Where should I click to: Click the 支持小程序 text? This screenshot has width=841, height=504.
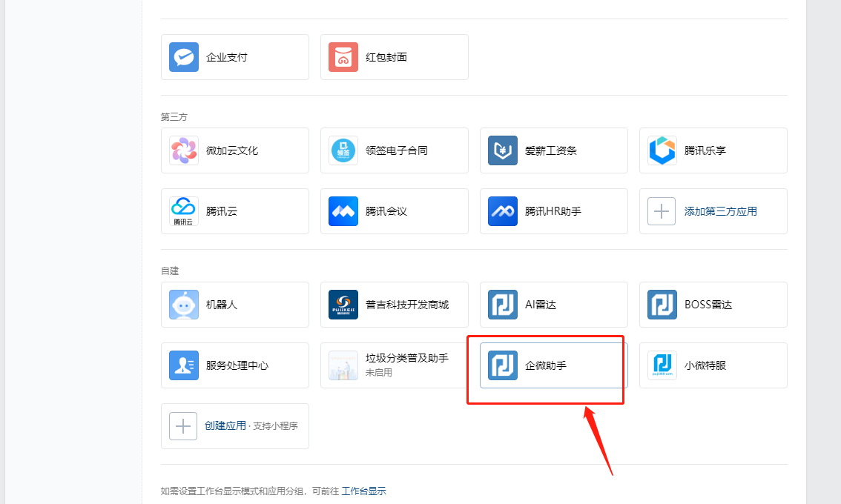[275, 425]
